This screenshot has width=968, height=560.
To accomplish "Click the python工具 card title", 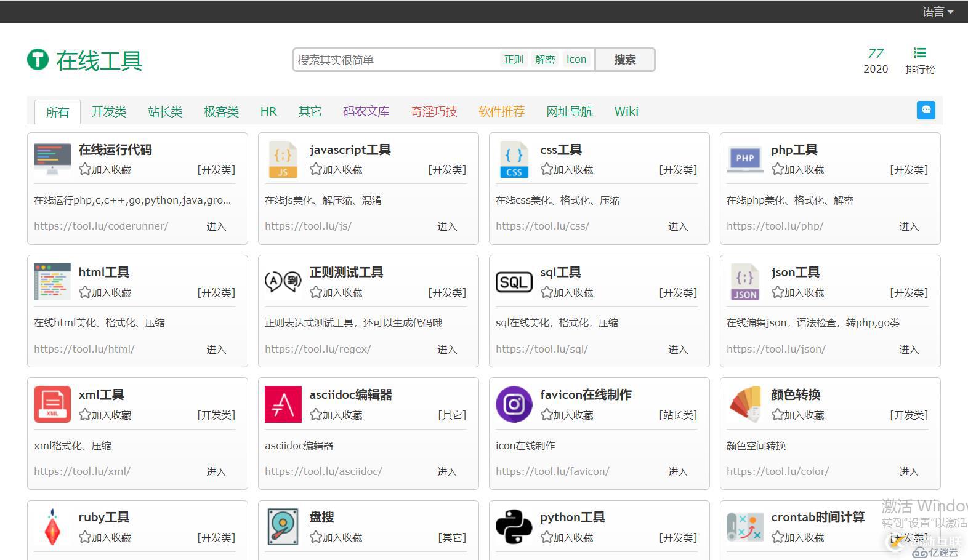I will pos(573,517).
